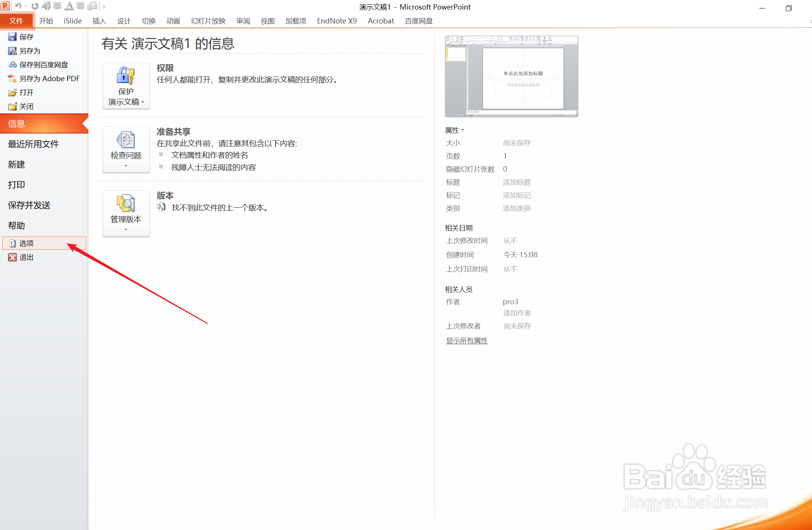Click Add author (添加作者) field
This screenshot has height=530, width=812.
[517, 313]
